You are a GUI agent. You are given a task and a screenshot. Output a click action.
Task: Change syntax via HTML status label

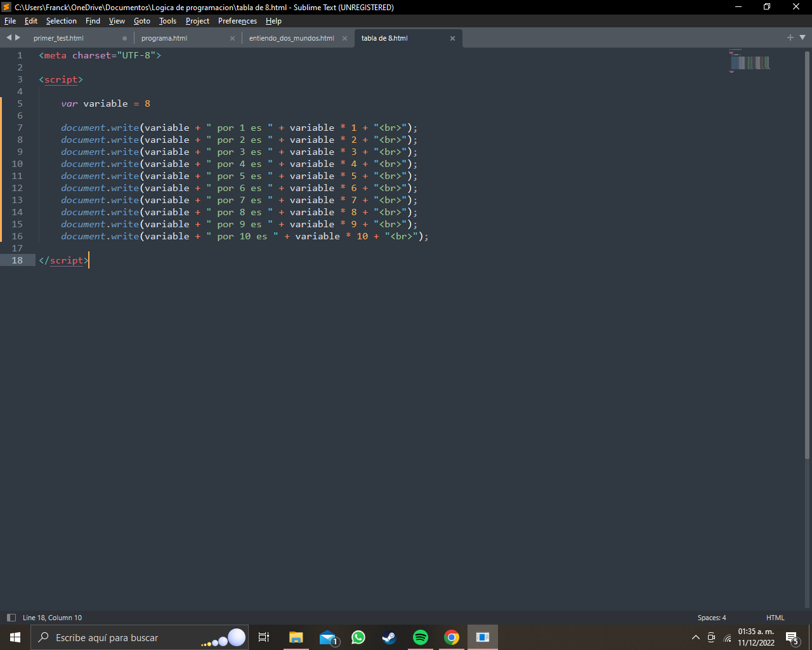click(x=775, y=618)
